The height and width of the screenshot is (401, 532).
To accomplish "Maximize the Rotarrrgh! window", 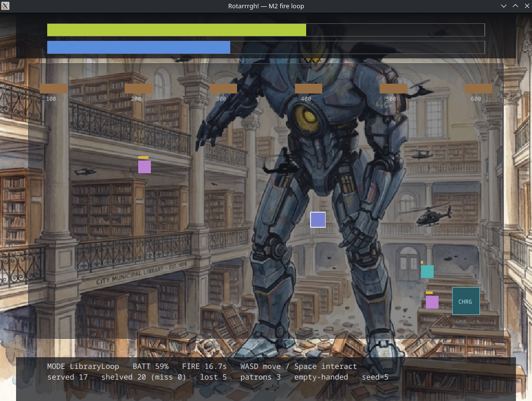I will pos(515,6).
